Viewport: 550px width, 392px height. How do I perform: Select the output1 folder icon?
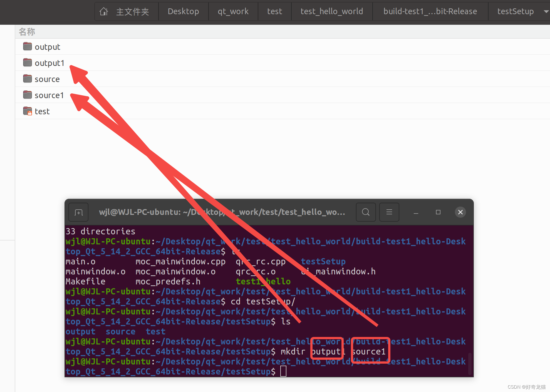[28, 63]
